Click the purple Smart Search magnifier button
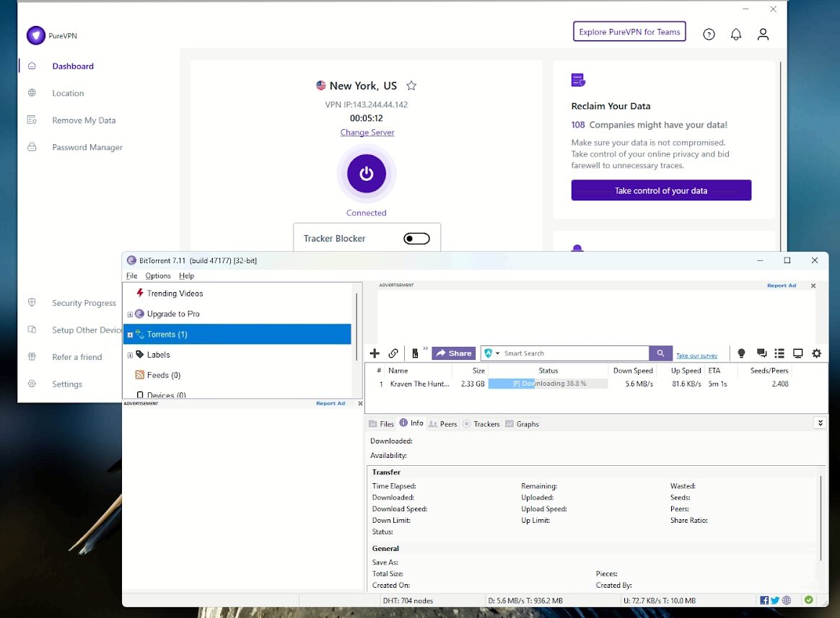Image resolution: width=840 pixels, height=618 pixels. pos(660,353)
